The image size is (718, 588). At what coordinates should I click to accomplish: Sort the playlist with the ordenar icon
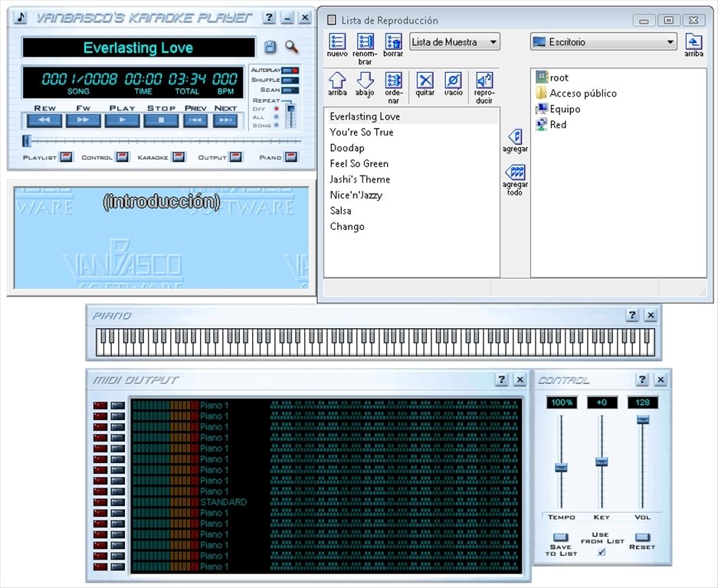coord(393,80)
